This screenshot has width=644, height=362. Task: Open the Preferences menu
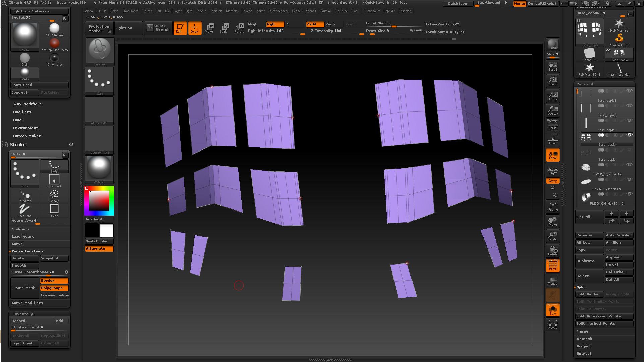click(278, 11)
